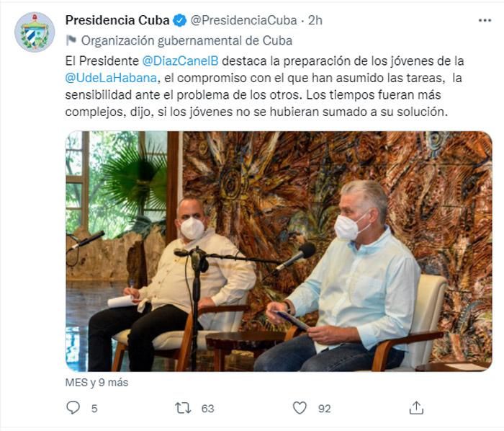Click the @PresidenciaCuba handle
Viewport: 504px width, 431px height.
(x=243, y=20)
